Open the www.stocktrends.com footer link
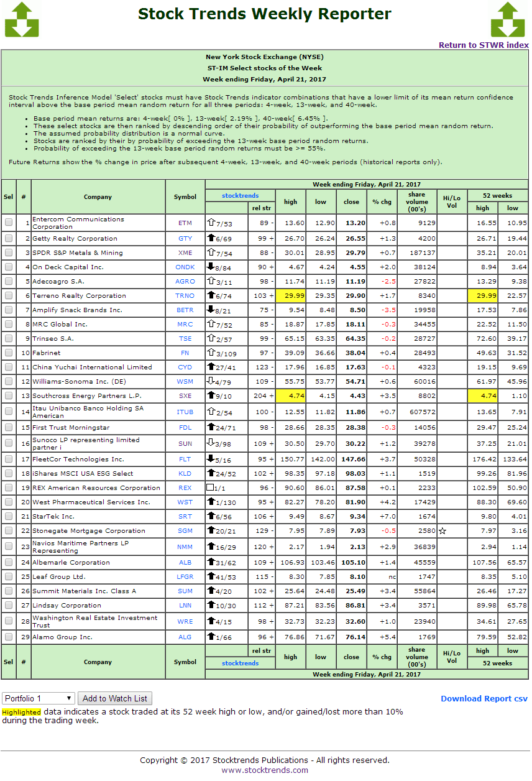Viewport: 532px width, 781px height. 265,770
